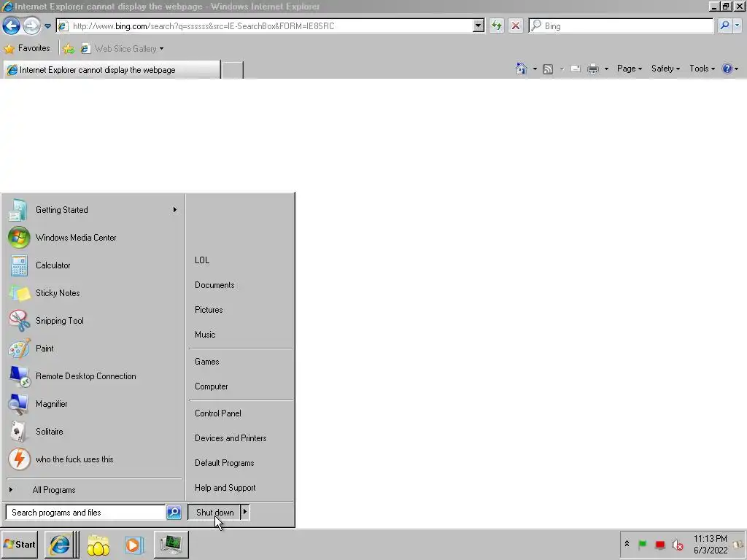Open Music from Start menu

(241, 334)
